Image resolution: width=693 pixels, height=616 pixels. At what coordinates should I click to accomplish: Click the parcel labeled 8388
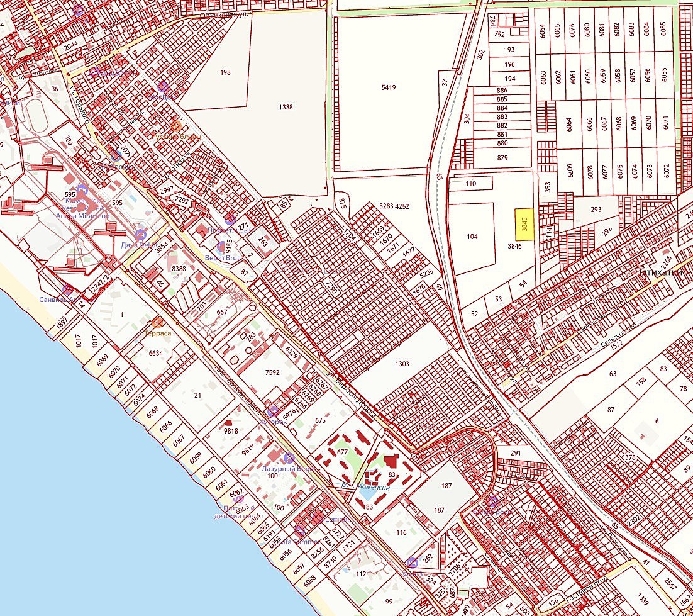pyautogui.click(x=179, y=269)
